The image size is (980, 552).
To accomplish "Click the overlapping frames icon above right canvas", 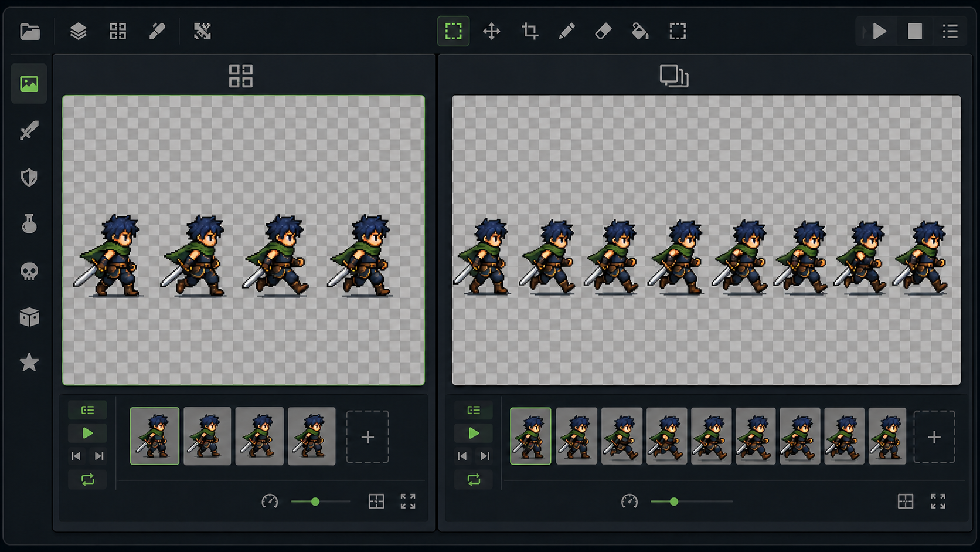I will tap(674, 76).
